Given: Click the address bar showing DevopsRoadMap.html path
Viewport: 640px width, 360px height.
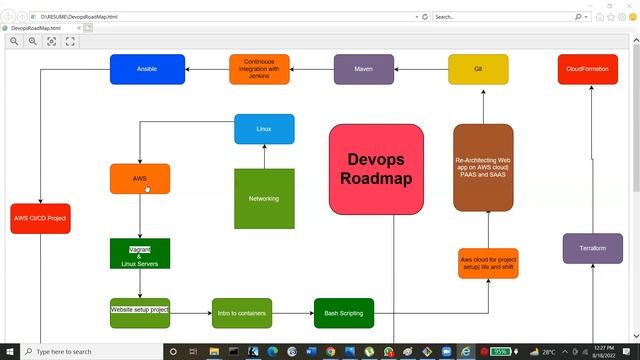Looking at the screenshot, I should click(x=222, y=17).
